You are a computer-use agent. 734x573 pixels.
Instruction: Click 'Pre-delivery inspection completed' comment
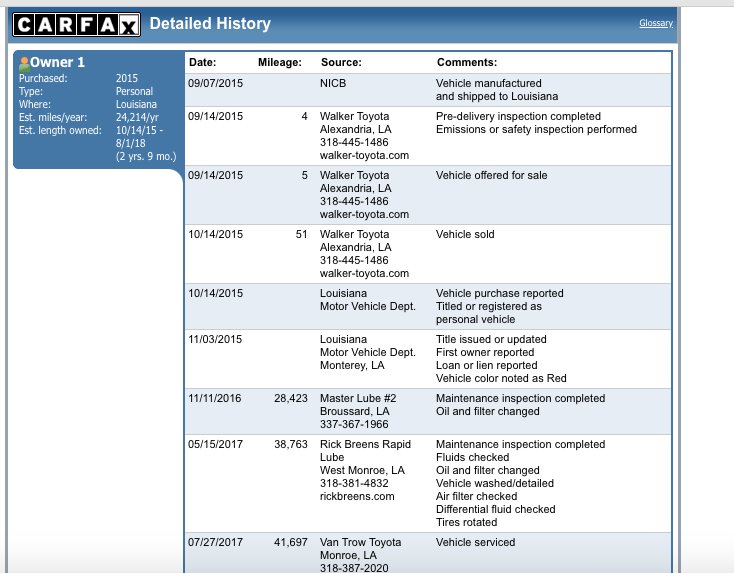tap(518, 116)
